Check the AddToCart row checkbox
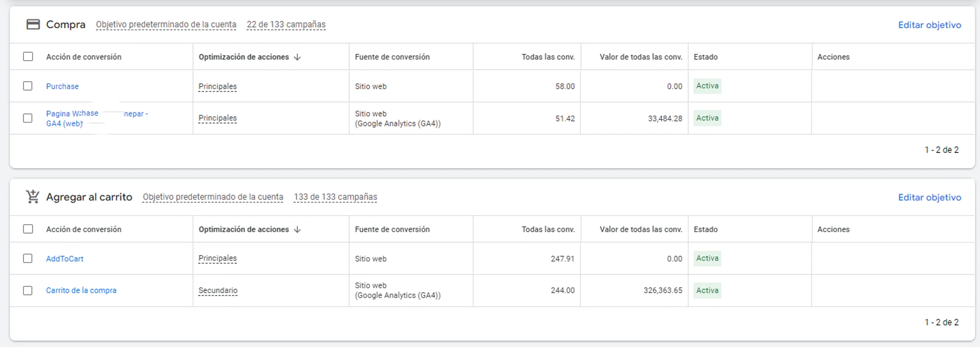The width and height of the screenshot is (980, 347). 28,258
